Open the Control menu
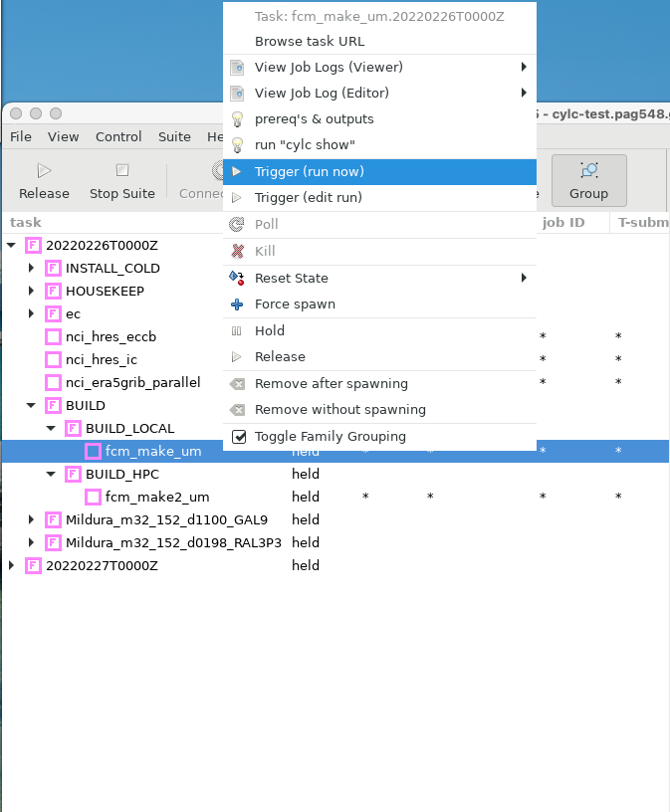This screenshot has width=670, height=812. point(118,136)
